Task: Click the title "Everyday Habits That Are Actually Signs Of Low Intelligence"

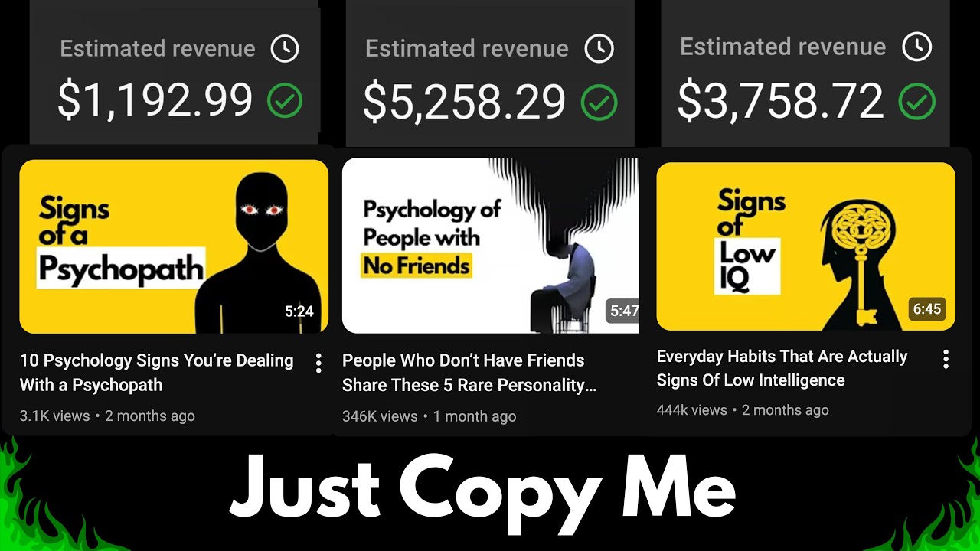Action: click(x=782, y=368)
